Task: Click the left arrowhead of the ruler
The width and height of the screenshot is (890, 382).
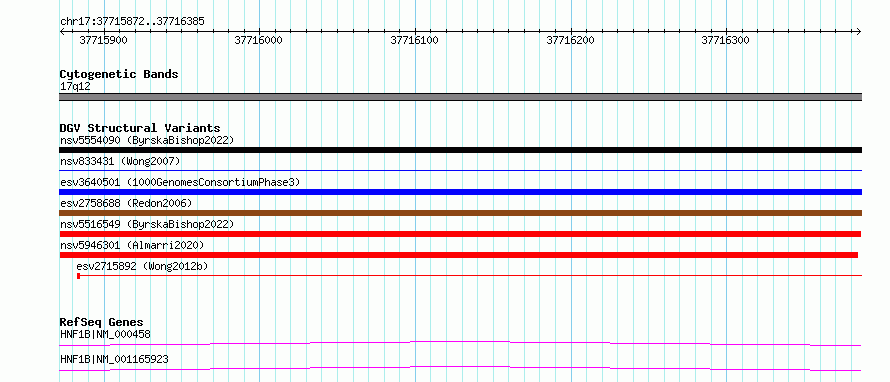Action: pos(62,31)
